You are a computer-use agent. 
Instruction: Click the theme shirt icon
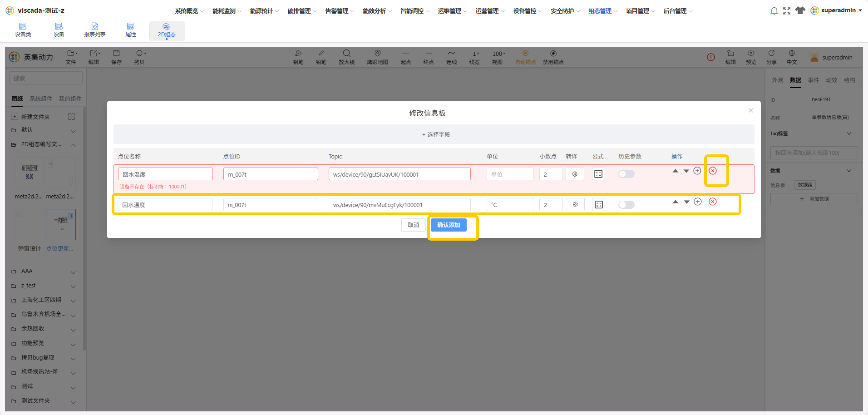tap(800, 10)
